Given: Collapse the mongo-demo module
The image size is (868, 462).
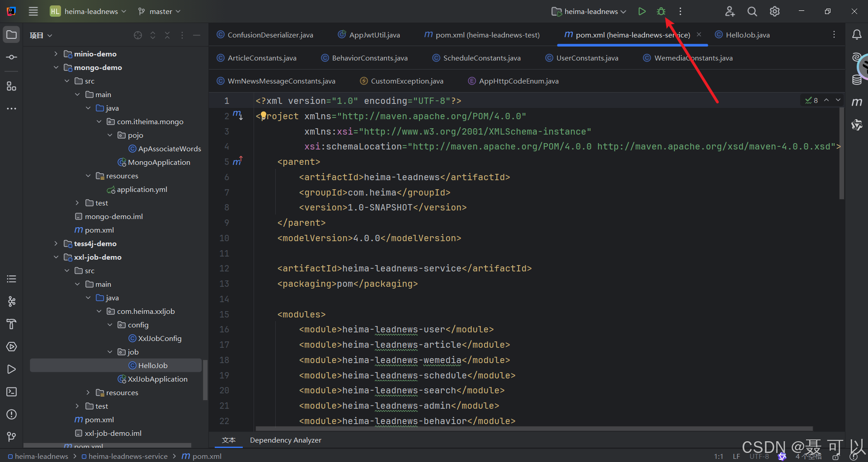Looking at the screenshot, I should tap(56, 67).
